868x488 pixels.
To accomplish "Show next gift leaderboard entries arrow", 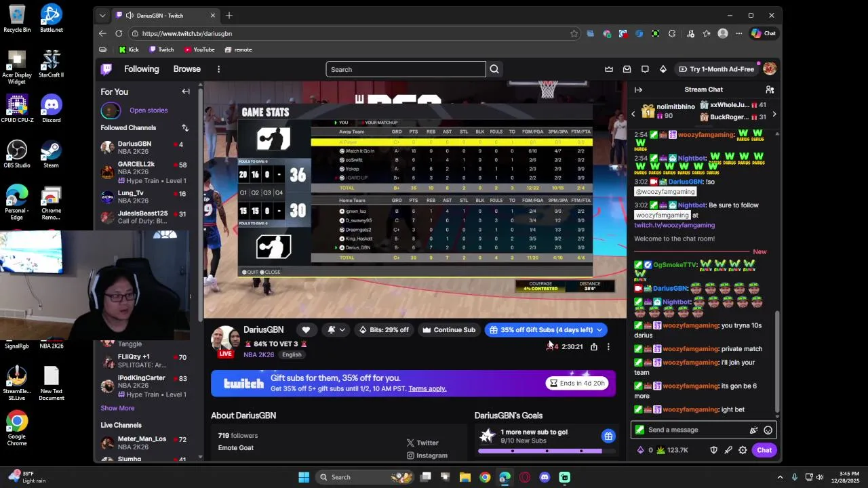I will 774,114.
